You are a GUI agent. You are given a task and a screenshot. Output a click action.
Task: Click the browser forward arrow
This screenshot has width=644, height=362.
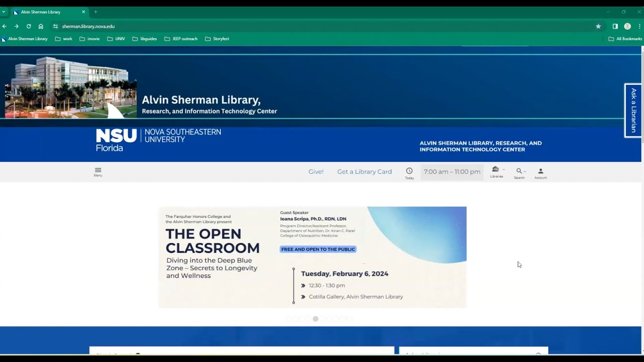click(x=17, y=26)
